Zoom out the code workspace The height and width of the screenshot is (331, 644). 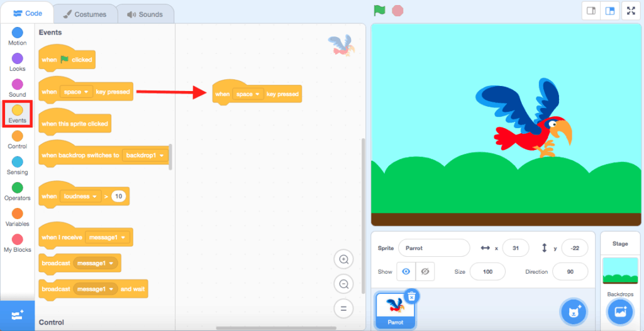pyautogui.click(x=344, y=284)
